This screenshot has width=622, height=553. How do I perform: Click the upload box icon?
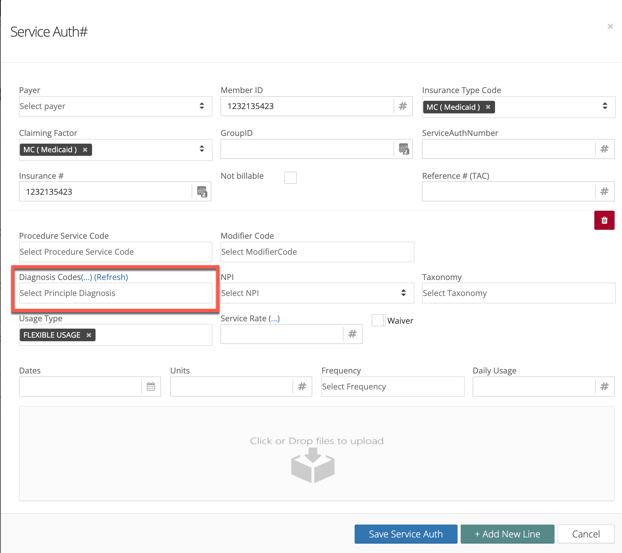(x=313, y=465)
